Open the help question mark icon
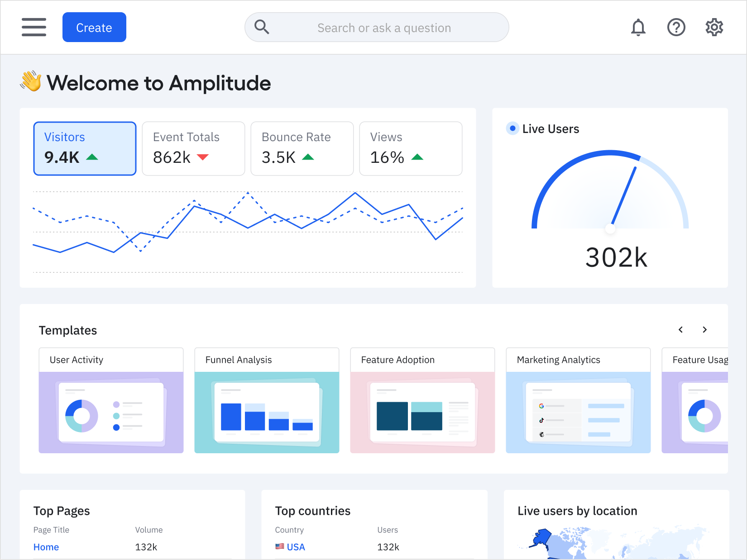The image size is (747, 560). 676,27
